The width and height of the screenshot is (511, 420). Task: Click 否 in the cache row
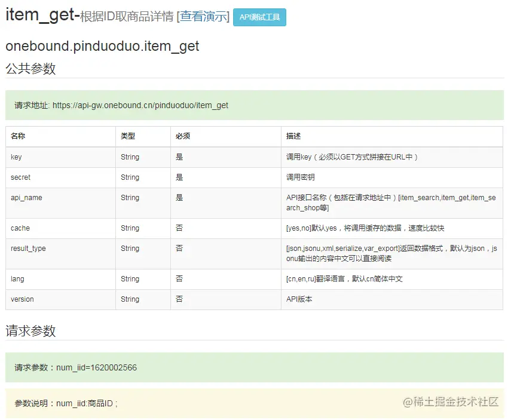click(179, 228)
